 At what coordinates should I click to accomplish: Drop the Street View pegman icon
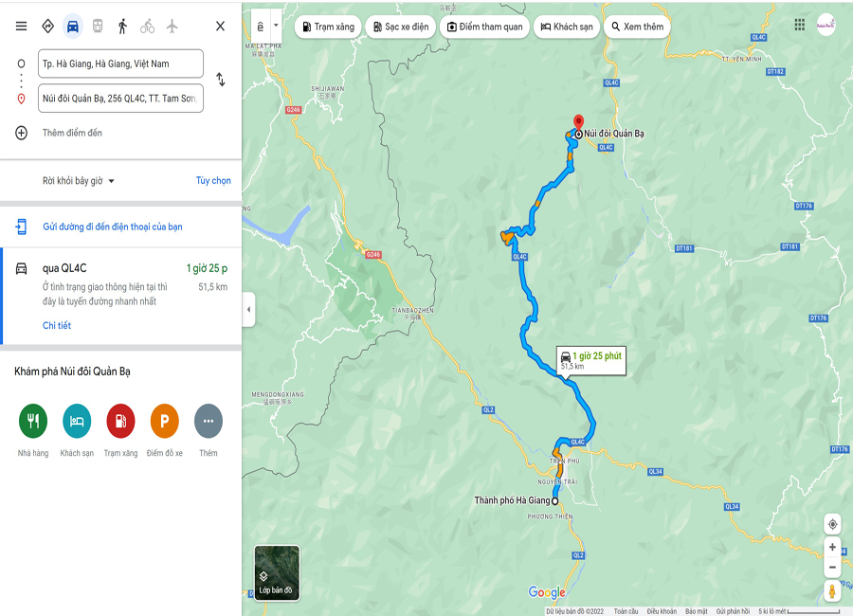click(x=832, y=590)
